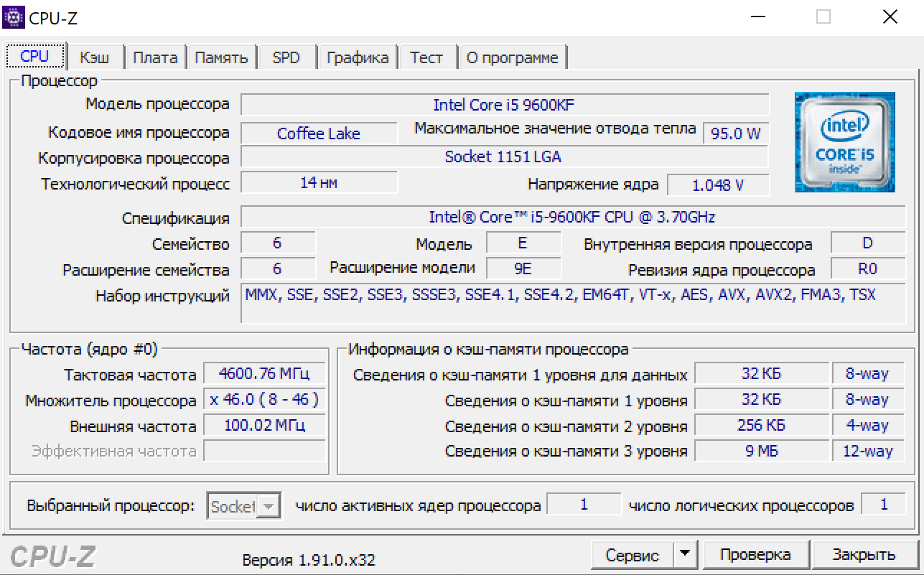Minimize the CPU-Z window
Image resolution: width=924 pixels, height=575 pixels.
coord(759,17)
